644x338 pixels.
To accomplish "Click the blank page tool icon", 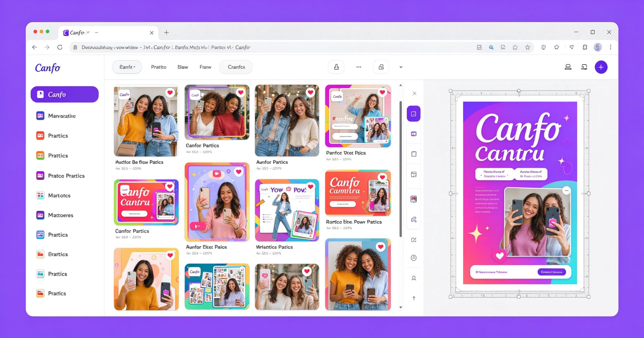I will [414, 154].
